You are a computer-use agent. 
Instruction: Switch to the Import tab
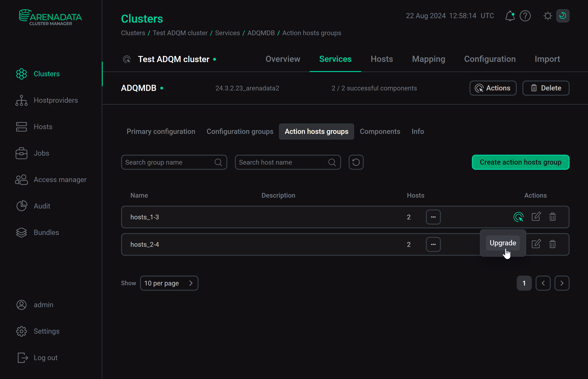547,59
